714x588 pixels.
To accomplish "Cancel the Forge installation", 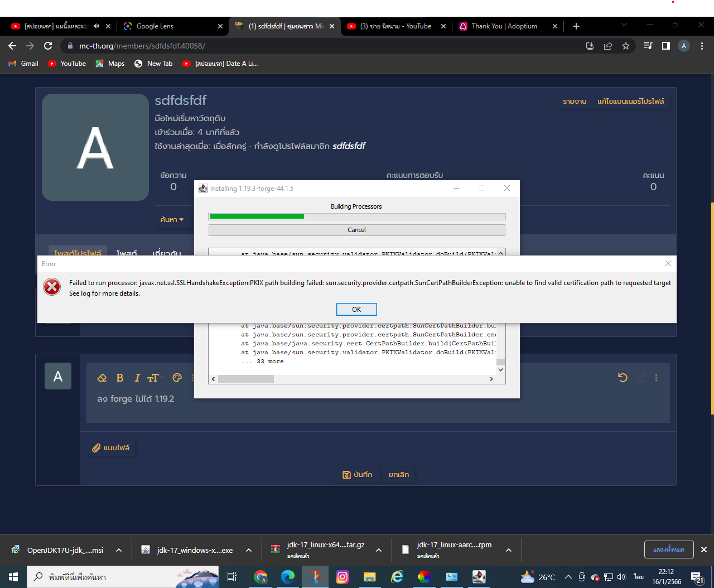I will [x=356, y=230].
